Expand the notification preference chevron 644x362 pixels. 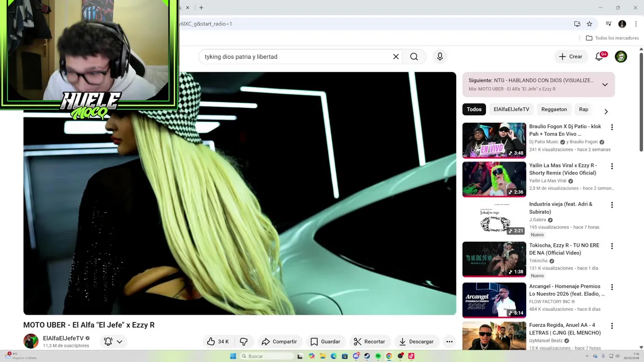click(x=119, y=341)
